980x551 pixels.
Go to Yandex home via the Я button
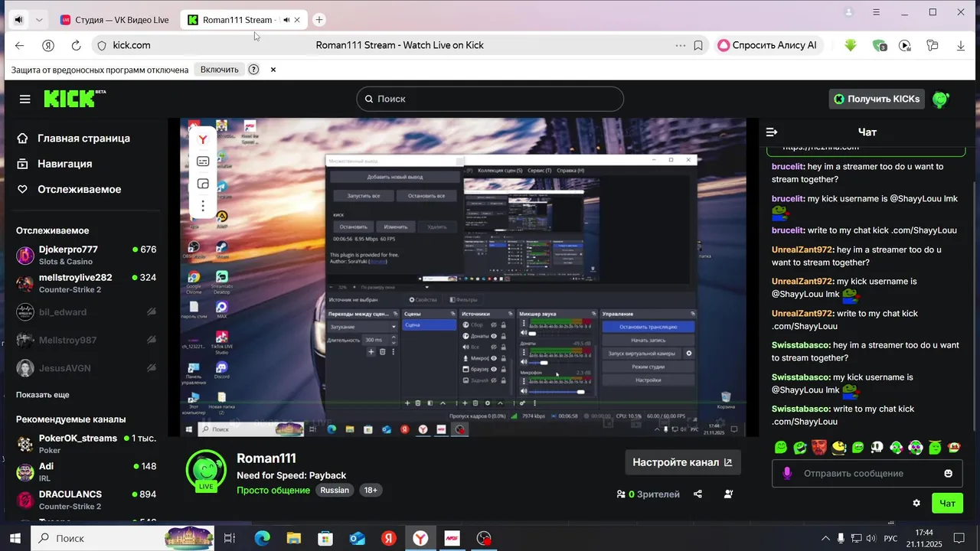click(48, 45)
